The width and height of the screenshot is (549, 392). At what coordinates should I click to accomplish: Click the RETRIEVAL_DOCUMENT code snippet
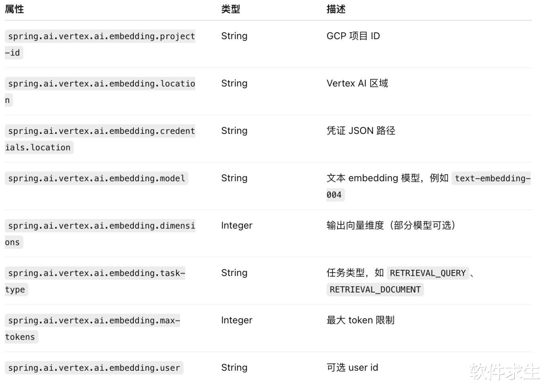click(375, 290)
